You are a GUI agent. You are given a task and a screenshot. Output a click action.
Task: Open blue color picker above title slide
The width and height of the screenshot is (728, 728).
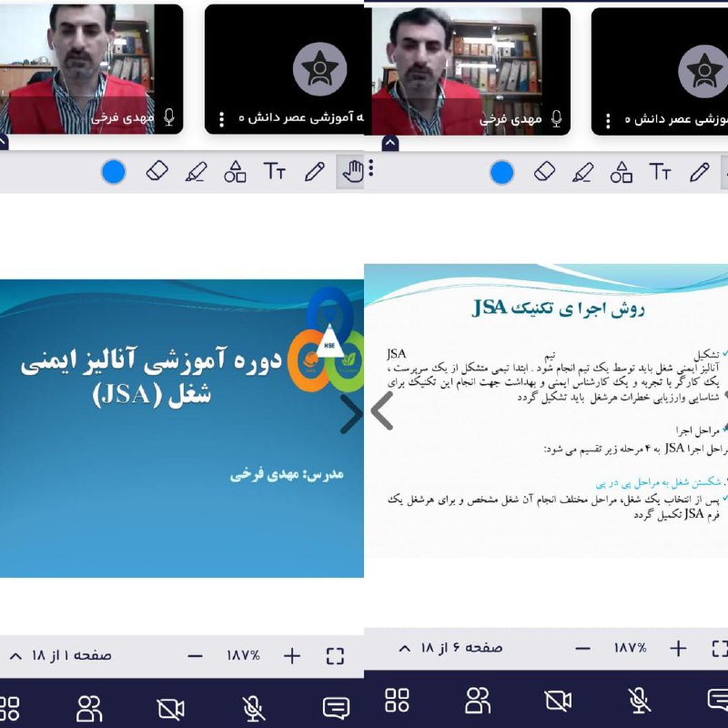[x=113, y=171]
